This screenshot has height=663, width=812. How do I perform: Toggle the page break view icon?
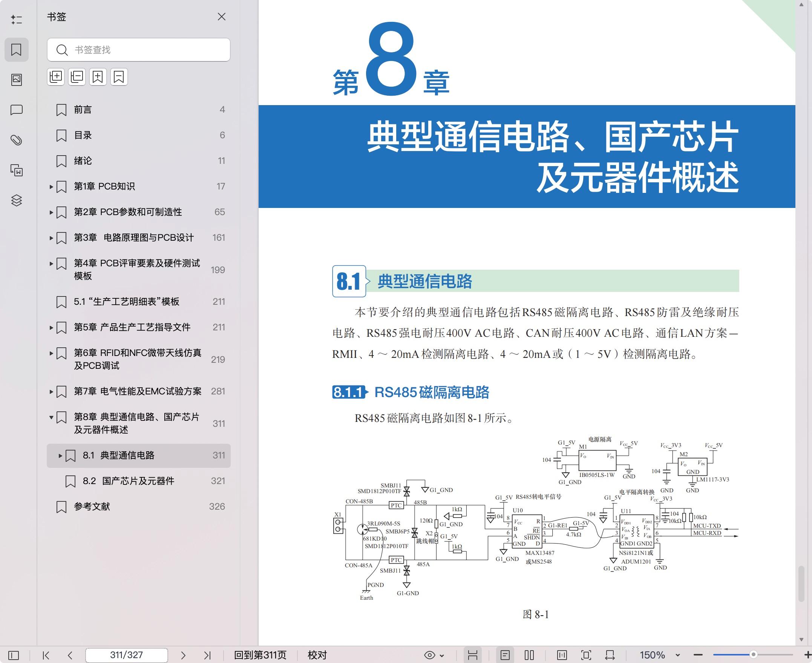click(473, 655)
